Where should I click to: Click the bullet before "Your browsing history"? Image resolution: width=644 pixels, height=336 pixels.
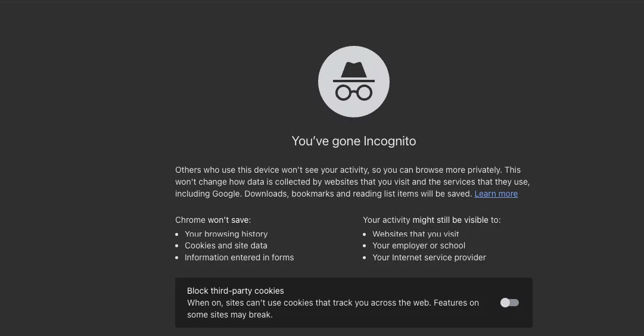point(177,234)
